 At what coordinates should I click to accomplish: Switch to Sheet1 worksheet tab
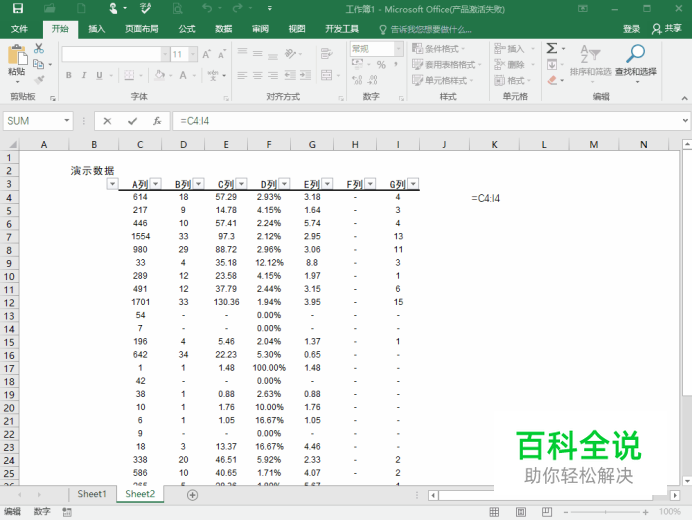[92, 494]
